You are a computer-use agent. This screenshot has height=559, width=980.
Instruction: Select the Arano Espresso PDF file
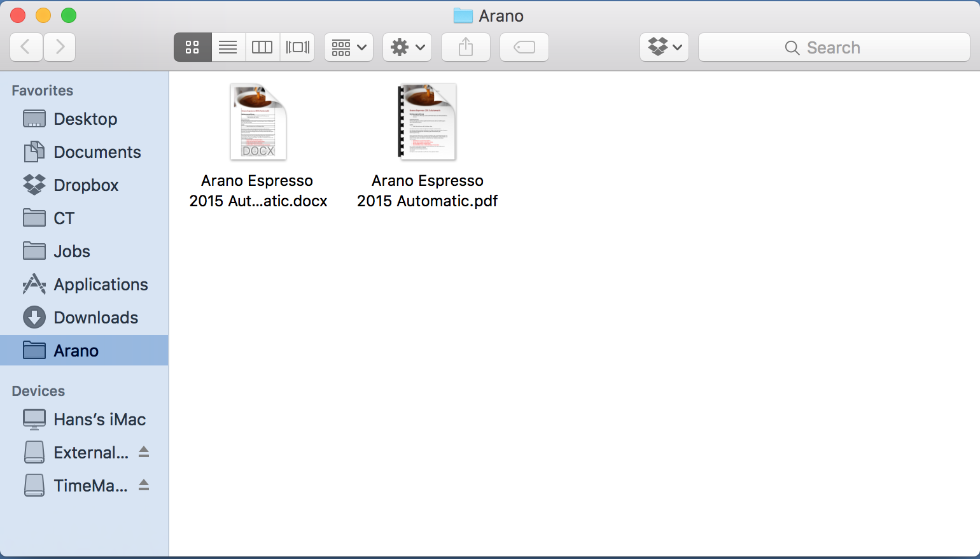427,122
